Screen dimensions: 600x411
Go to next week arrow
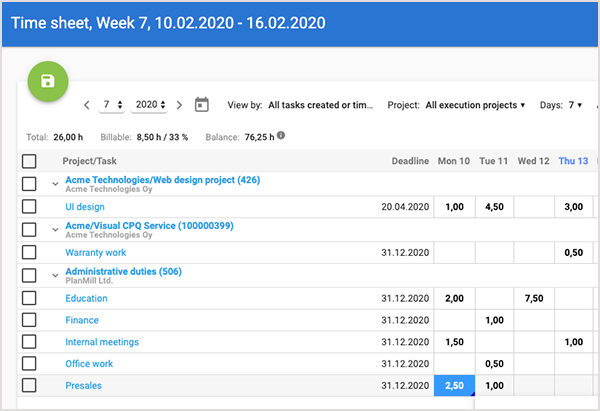tap(179, 105)
